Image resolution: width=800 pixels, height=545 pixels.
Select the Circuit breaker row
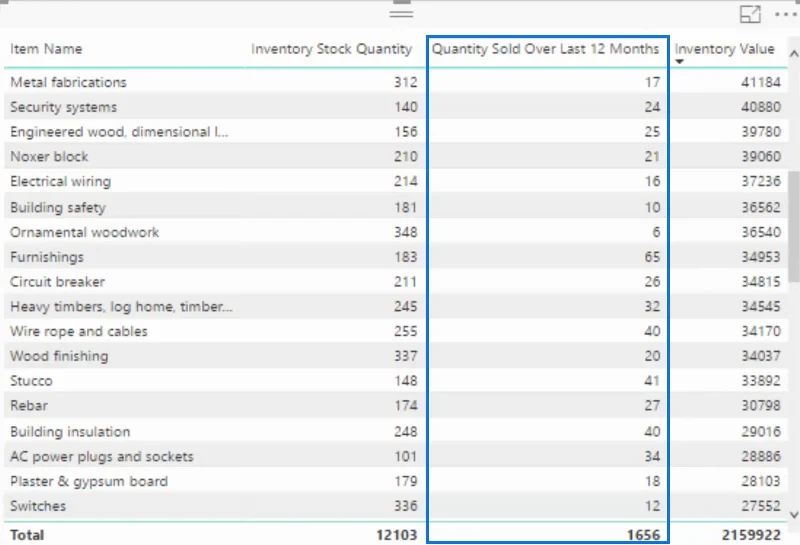pyautogui.click(x=395, y=282)
